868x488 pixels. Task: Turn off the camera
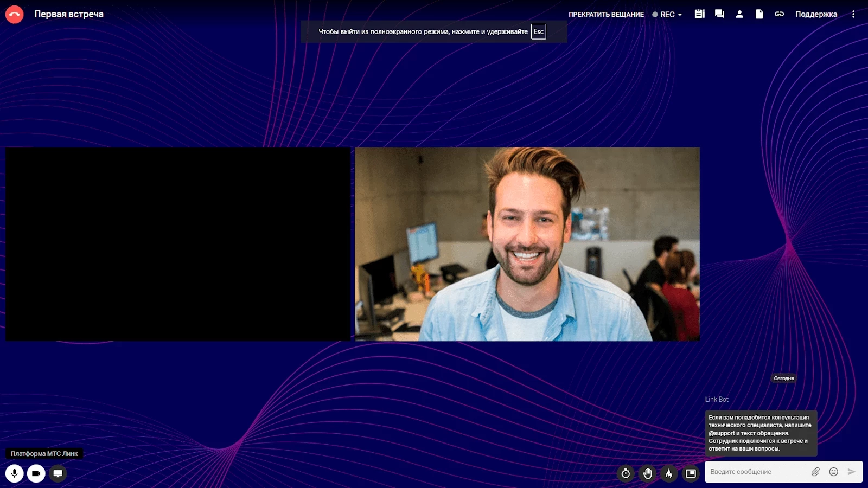36,473
